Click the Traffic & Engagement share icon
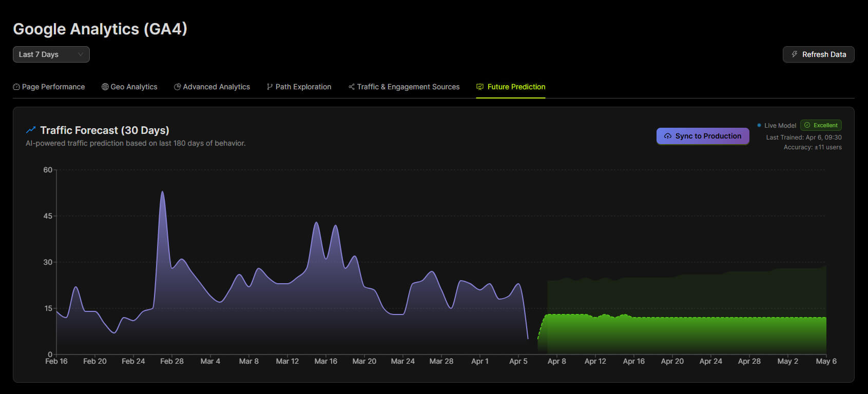The width and height of the screenshot is (868, 394). pyautogui.click(x=352, y=87)
